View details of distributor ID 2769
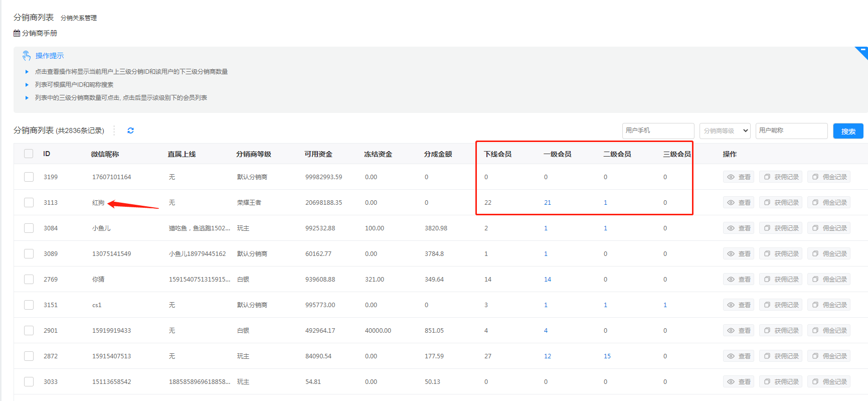The width and height of the screenshot is (868, 401). (739, 280)
